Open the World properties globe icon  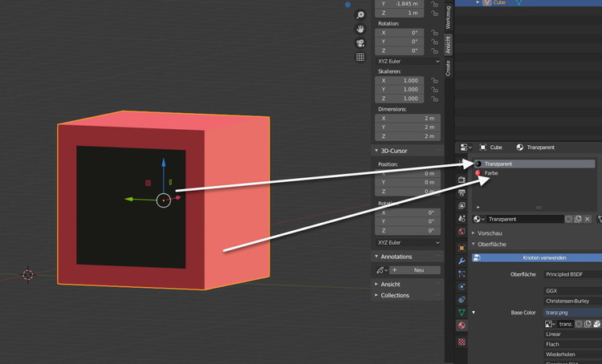pyautogui.click(x=462, y=232)
